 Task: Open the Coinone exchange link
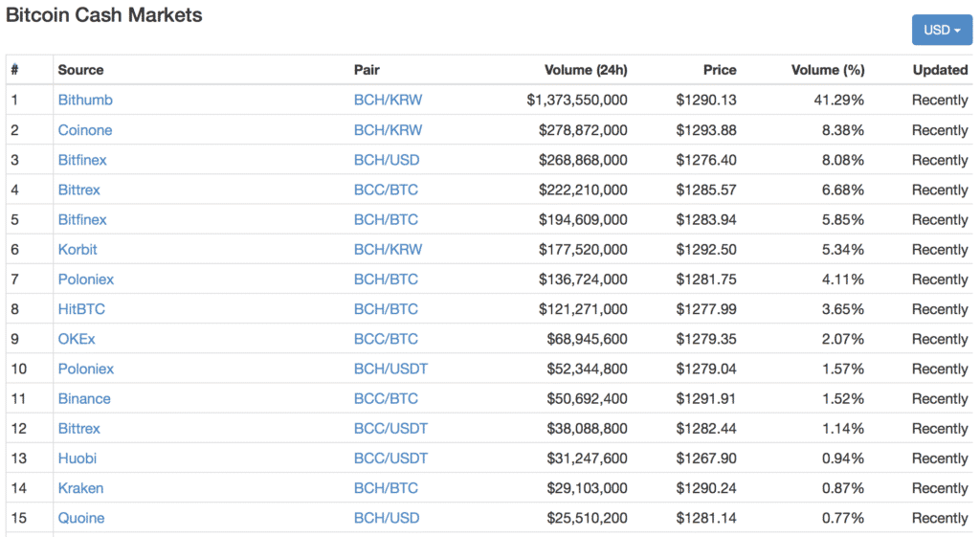coord(85,130)
